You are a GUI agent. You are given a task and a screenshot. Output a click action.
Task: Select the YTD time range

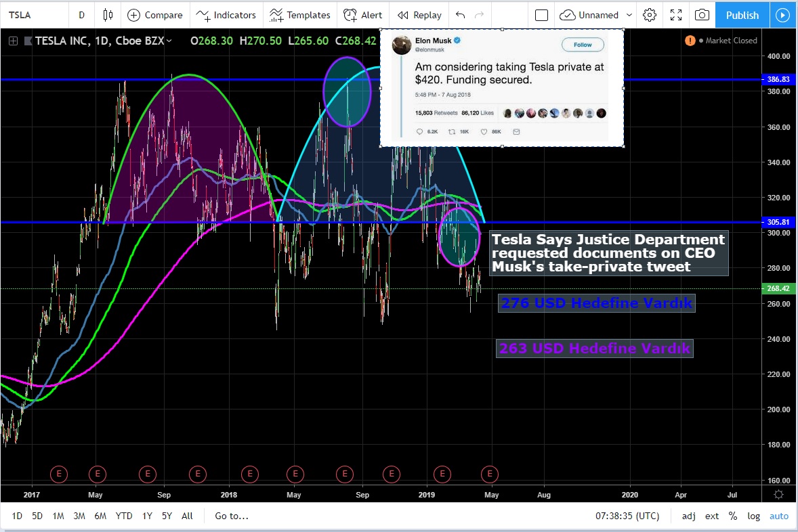(124, 516)
